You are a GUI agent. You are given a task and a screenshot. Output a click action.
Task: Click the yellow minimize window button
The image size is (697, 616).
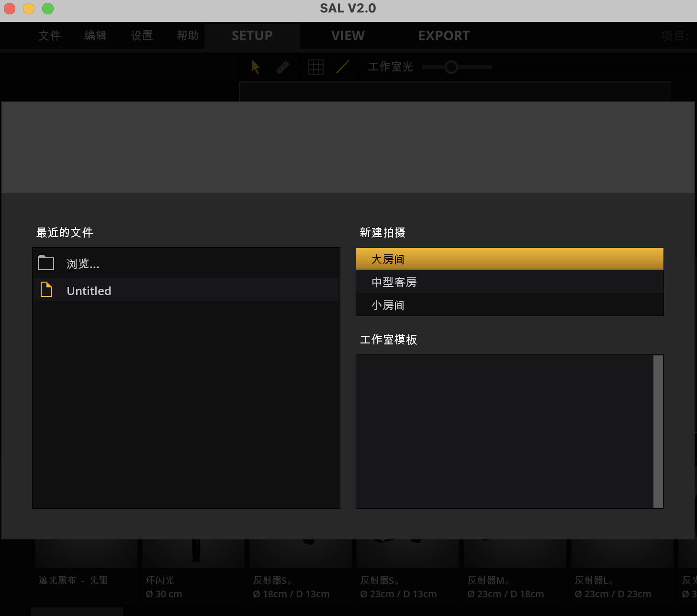(x=29, y=9)
